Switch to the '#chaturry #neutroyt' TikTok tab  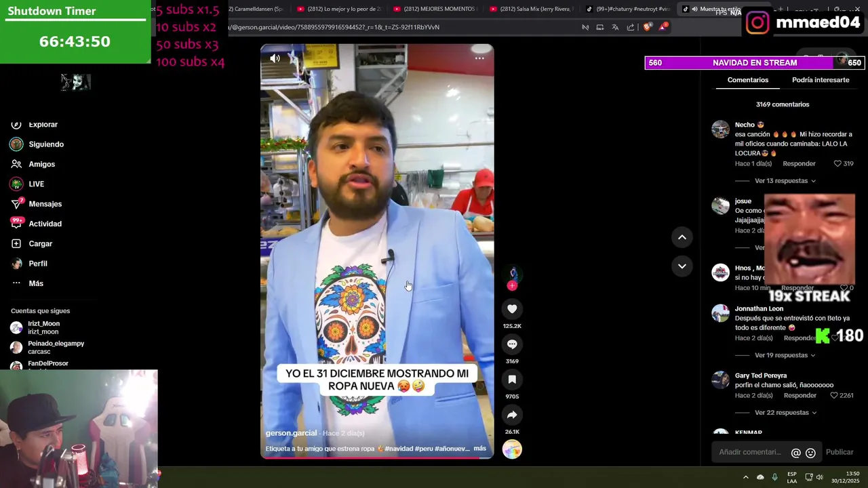tap(629, 9)
